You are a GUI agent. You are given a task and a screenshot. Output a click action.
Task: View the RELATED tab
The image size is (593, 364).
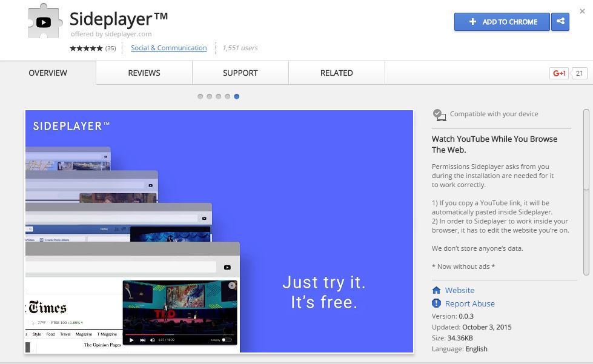336,73
